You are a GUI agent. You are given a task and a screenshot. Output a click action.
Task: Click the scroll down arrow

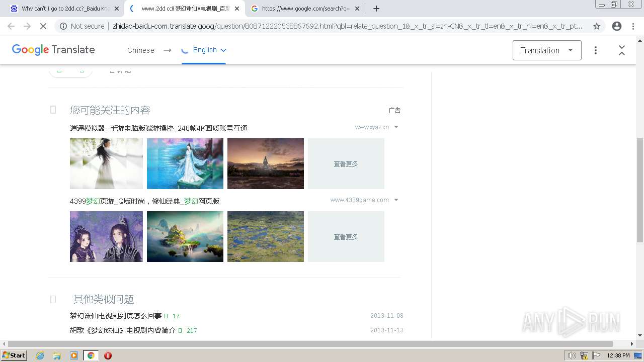point(640,335)
